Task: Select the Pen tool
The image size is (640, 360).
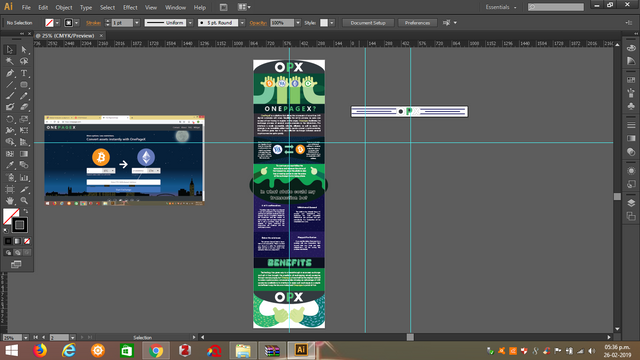Action: point(10,73)
